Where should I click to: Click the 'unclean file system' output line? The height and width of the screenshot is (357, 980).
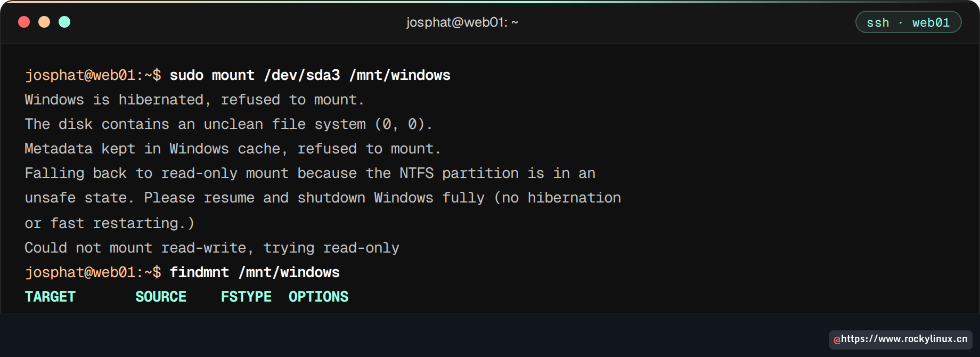point(228,124)
